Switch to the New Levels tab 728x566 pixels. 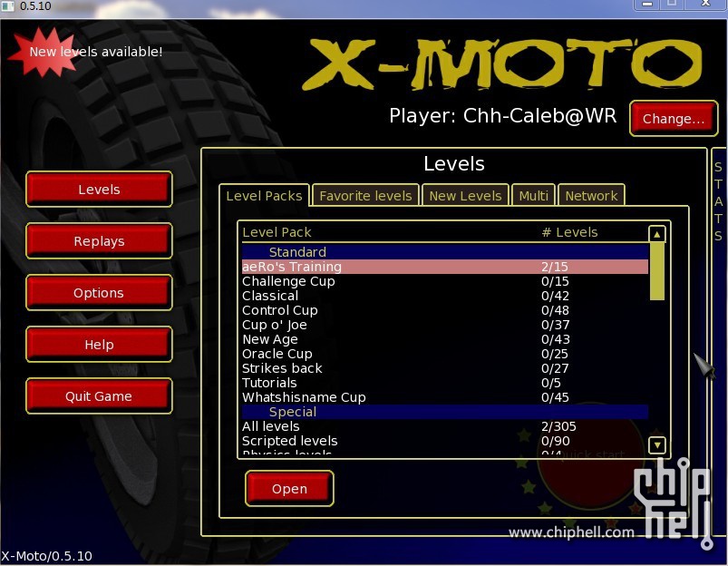pos(465,196)
